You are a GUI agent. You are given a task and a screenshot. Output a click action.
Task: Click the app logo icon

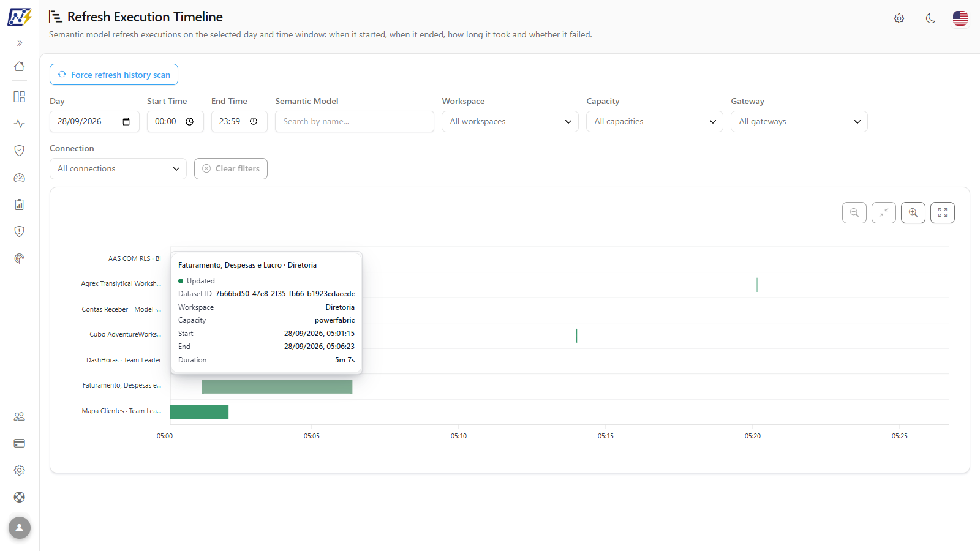tap(19, 17)
